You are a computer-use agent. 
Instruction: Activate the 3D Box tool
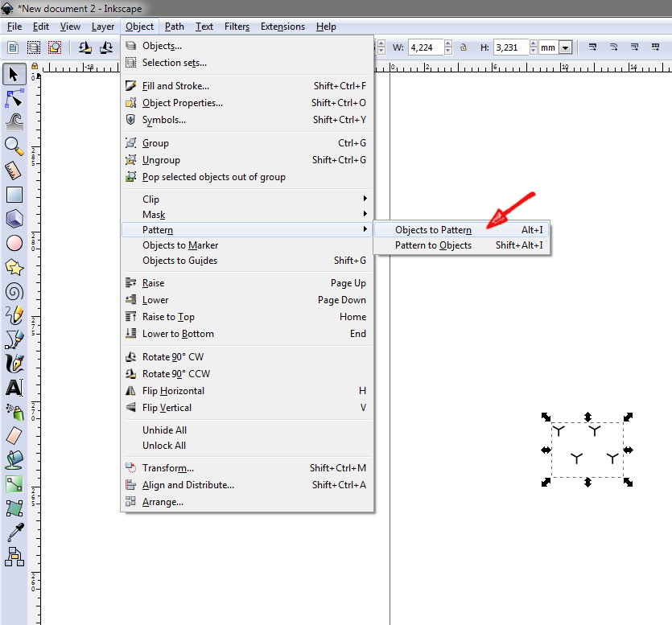pos(14,219)
